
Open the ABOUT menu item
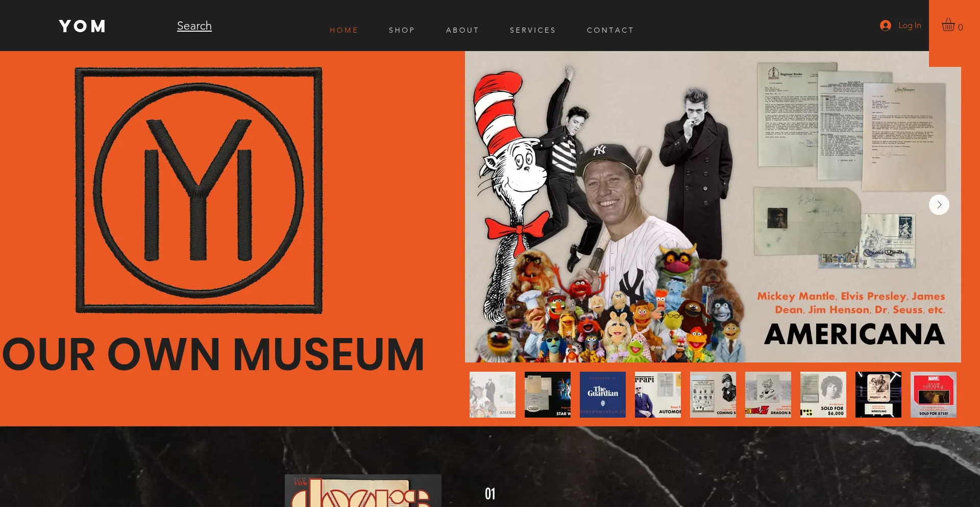(x=462, y=30)
